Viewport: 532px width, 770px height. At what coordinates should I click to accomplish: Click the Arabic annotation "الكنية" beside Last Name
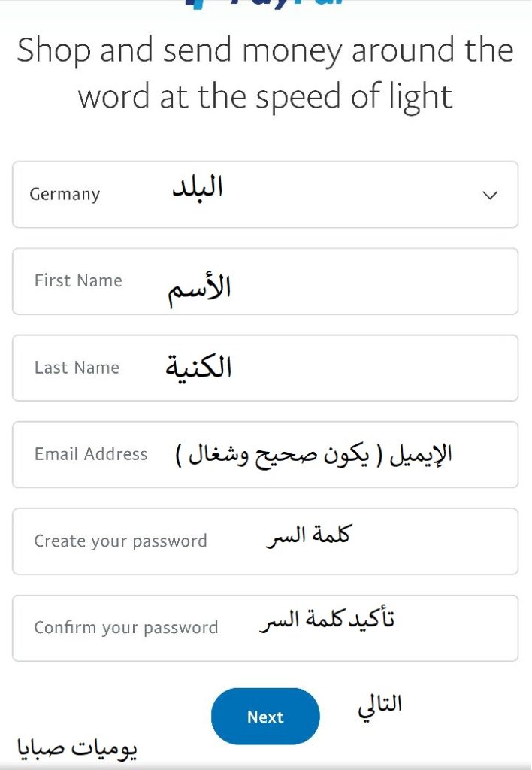[198, 368]
